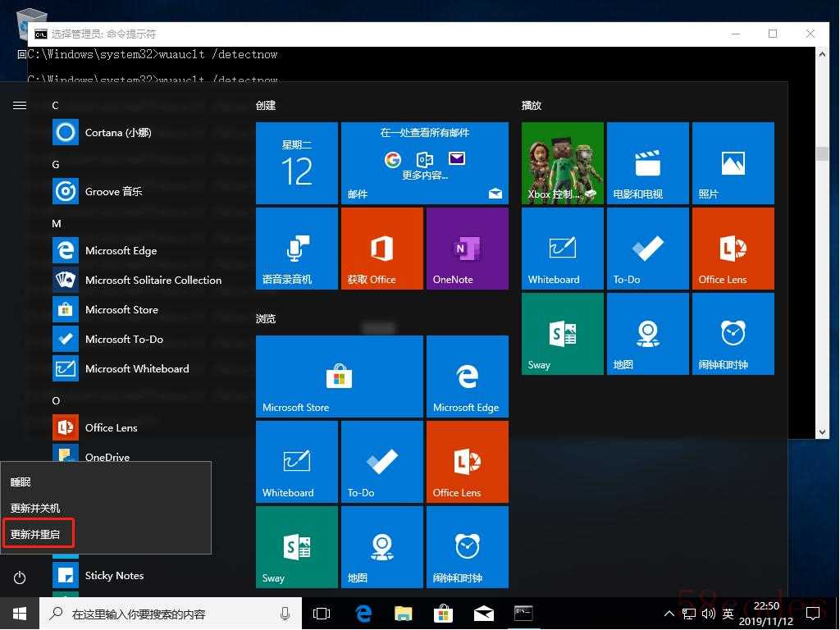Click the letter O app list header
The image size is (840, 630).
[x=56, y=400]
